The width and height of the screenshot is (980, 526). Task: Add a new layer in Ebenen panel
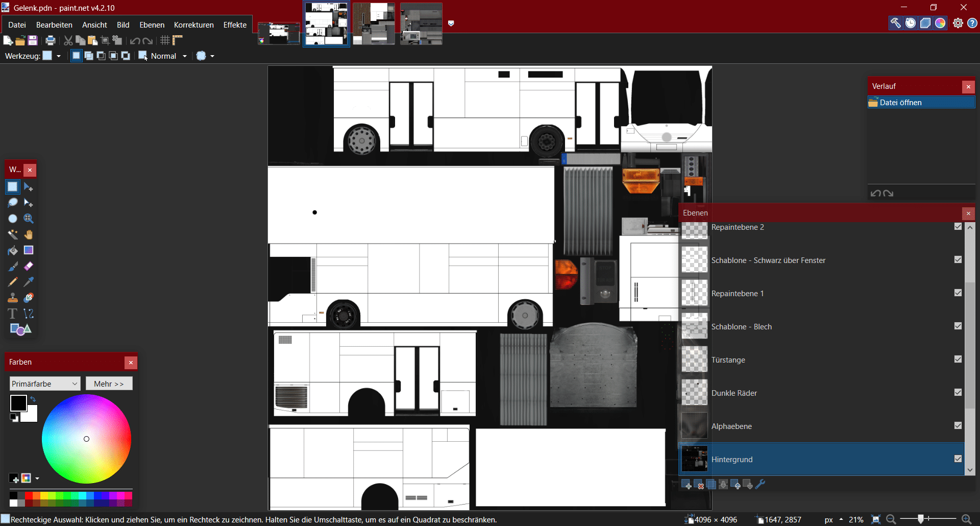coord(687,485)
